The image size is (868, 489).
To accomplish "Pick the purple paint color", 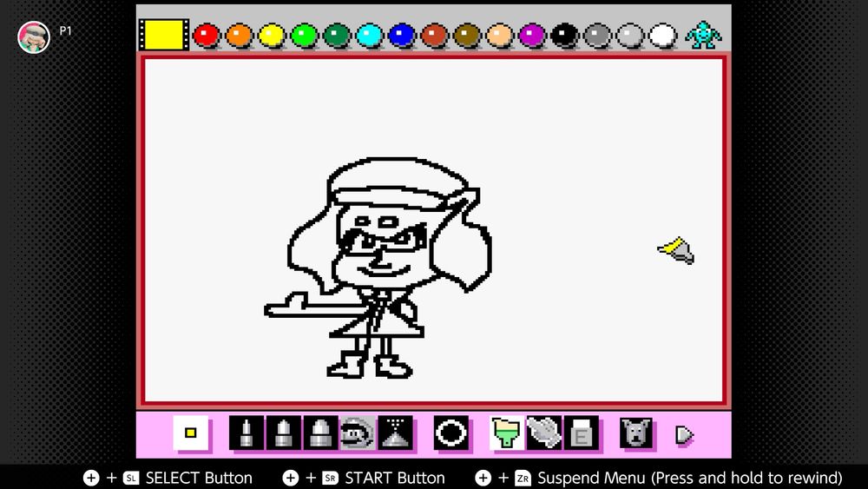I will (532, 36).
